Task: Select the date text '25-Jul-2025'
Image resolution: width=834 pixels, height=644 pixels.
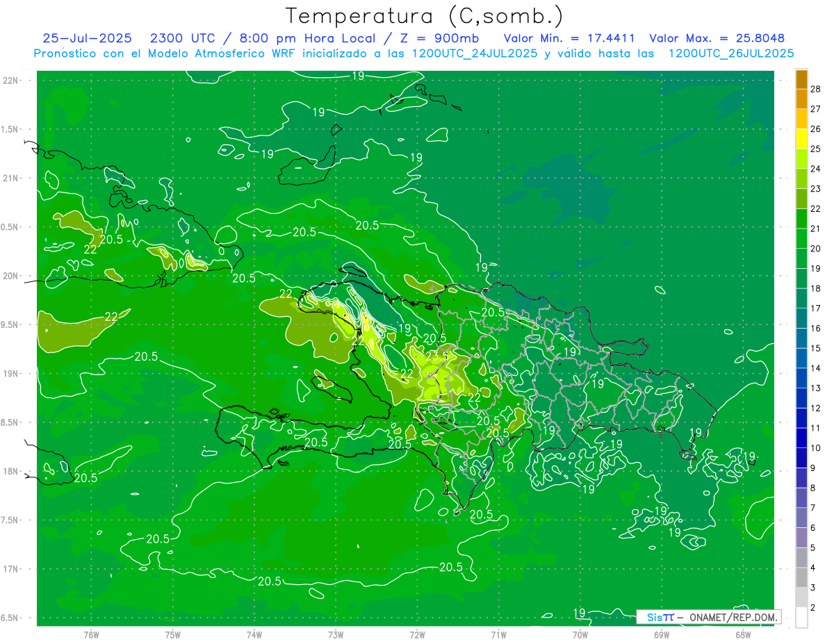Action: 88,38
